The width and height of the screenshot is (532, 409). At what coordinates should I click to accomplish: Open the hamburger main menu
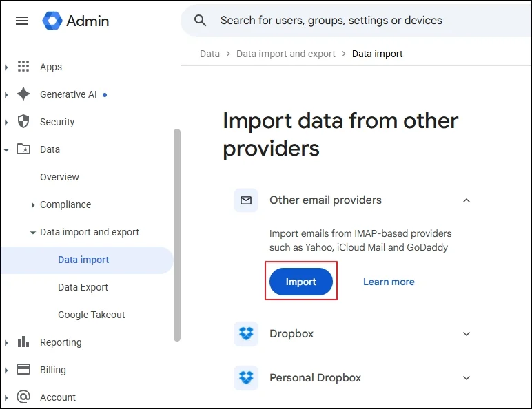point(22,21)
